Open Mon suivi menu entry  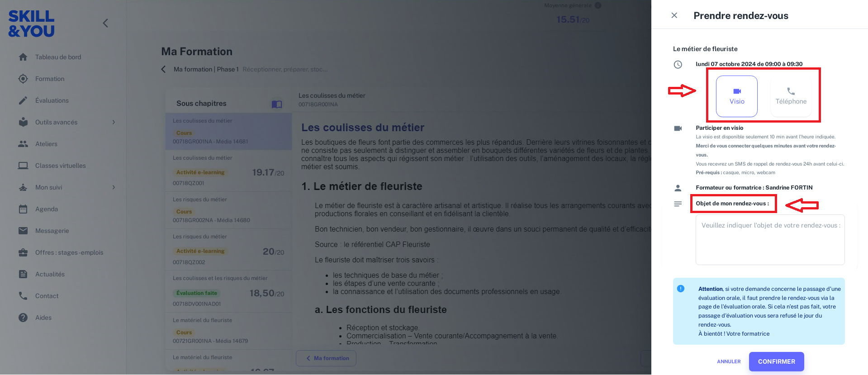48,187
